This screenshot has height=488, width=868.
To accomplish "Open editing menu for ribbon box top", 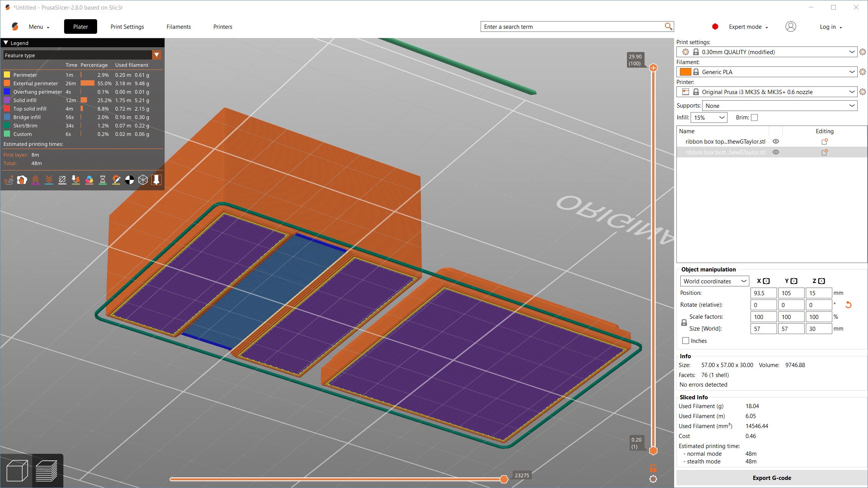I will point(824,142).
